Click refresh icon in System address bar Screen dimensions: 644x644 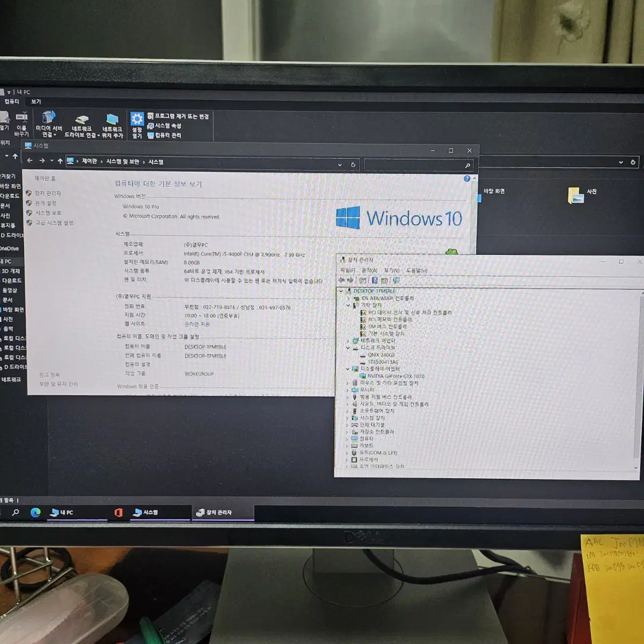tap(353, 165)
